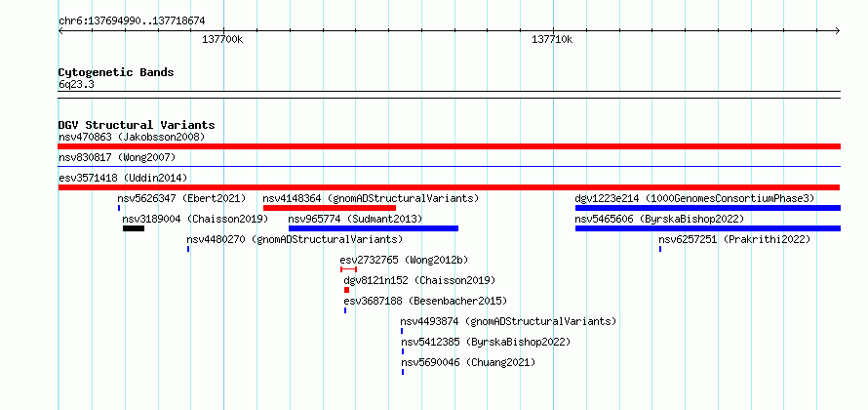Select the blue marker under nsv4493874
This screenshot has height=410, width=868.
coord(402,331)
